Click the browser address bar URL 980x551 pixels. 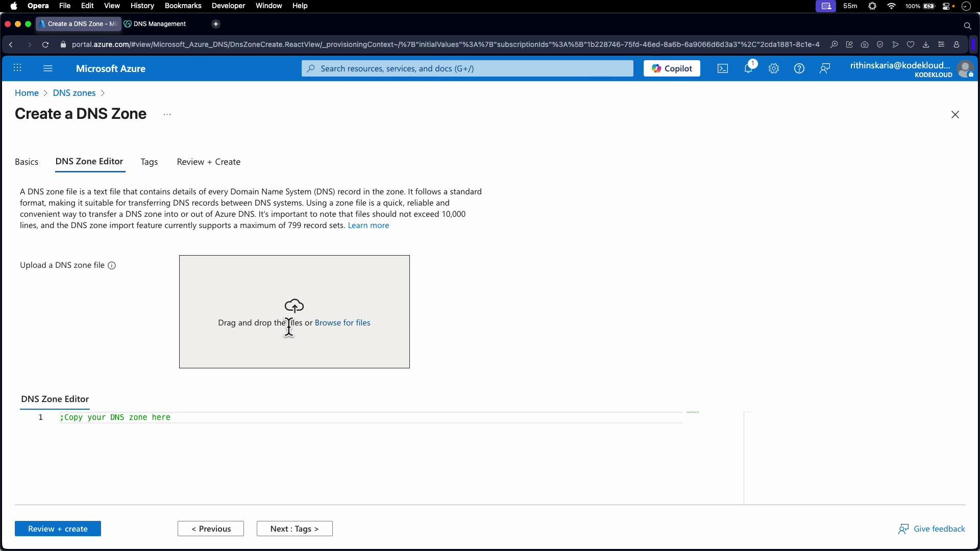(x=446, y=45)
